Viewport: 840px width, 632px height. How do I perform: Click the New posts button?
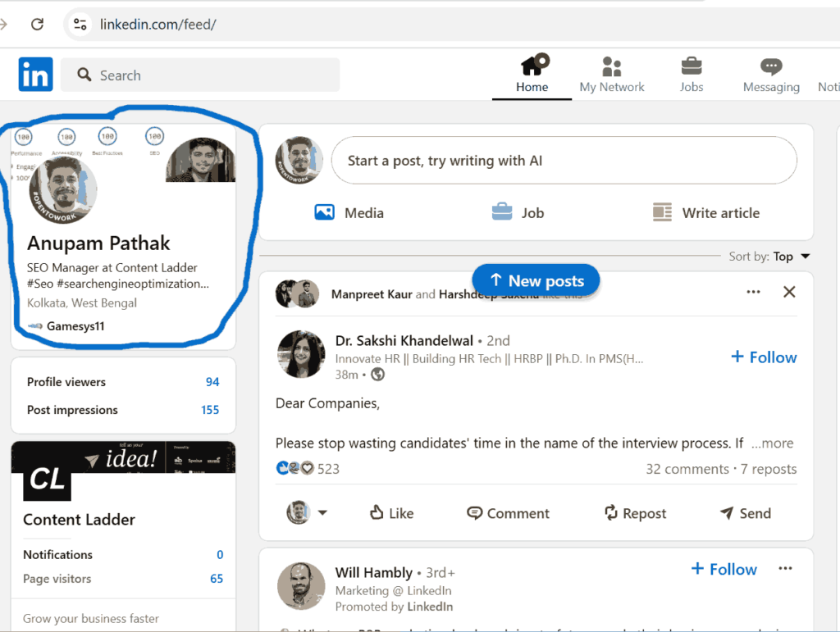[536, 280]
